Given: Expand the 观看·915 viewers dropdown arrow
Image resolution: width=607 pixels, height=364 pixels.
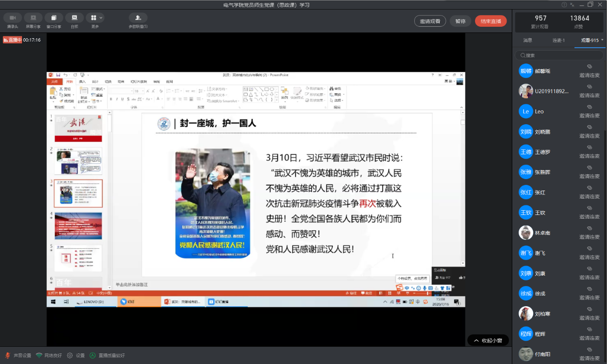Looking at the screenshot, I should pyautogui.click(x=602, y=40).
